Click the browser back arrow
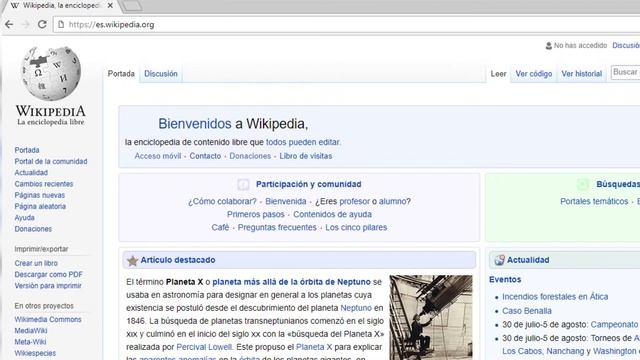640x360 pixels. point(9,24)
